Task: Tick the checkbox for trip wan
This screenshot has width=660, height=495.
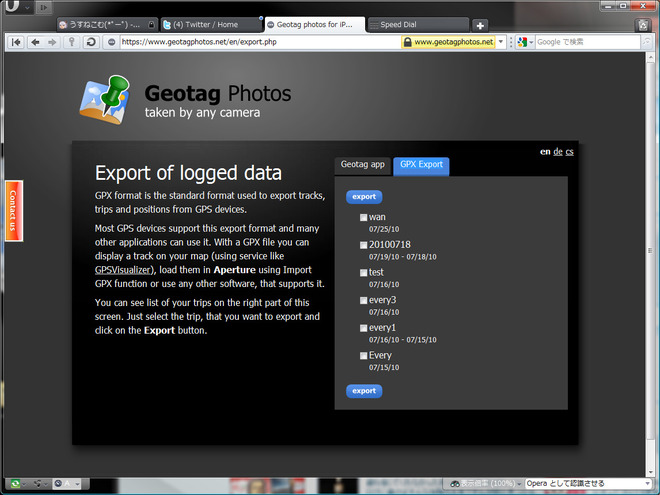Action: coord(363,218)
